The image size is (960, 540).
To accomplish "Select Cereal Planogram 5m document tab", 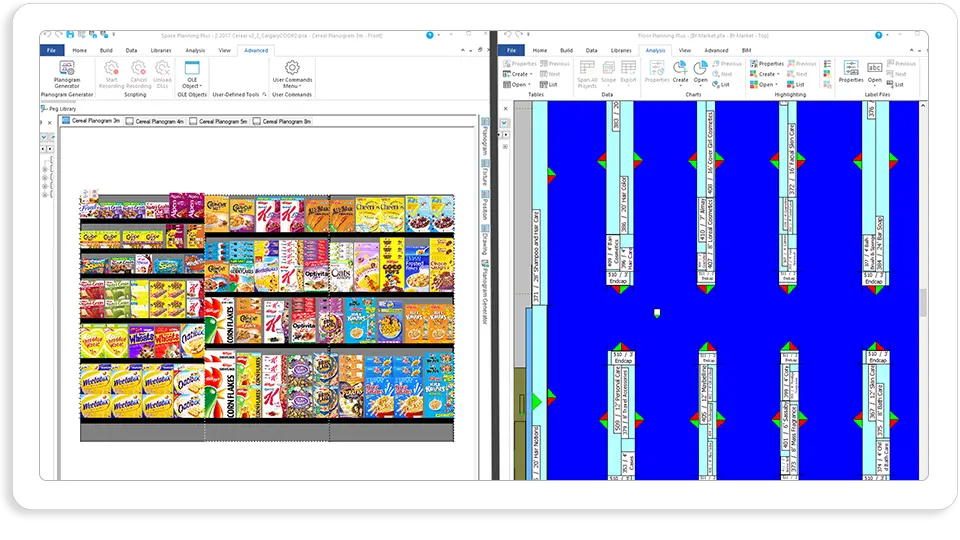I will (219, 121).
